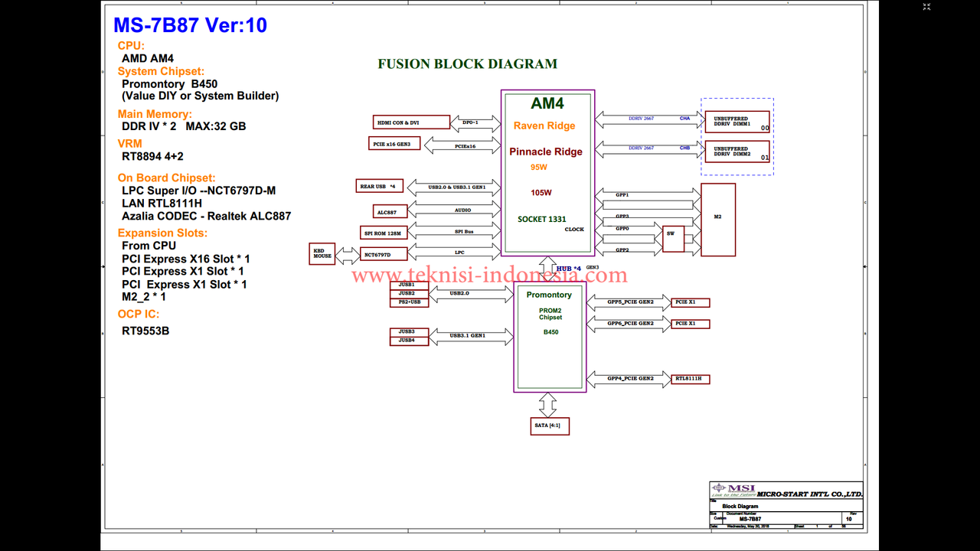Viewport: 980px width, 551px height.
Task: Click the 'NCT6797D' diagram box
Action: tap(384, 255)
